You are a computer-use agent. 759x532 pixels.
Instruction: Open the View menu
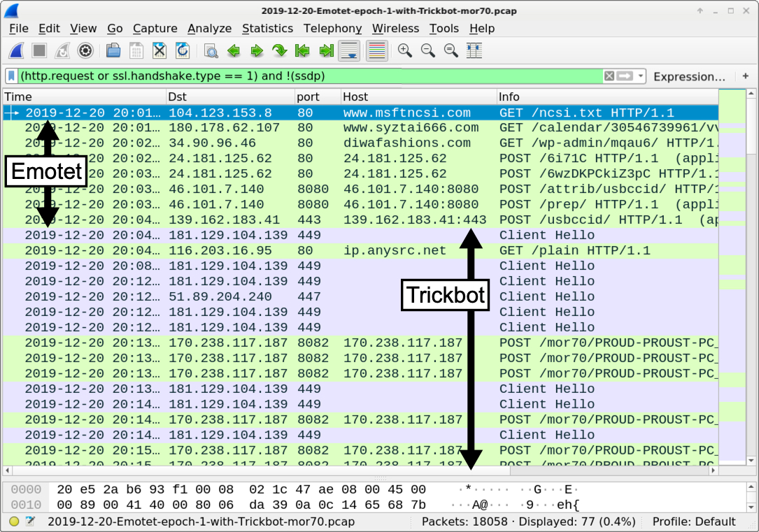click(x=83, y=29)
